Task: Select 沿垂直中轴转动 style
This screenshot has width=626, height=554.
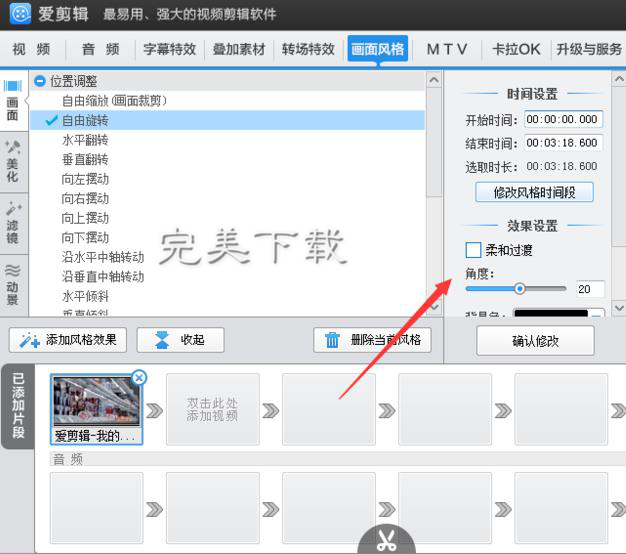Action: coord(227,277)
